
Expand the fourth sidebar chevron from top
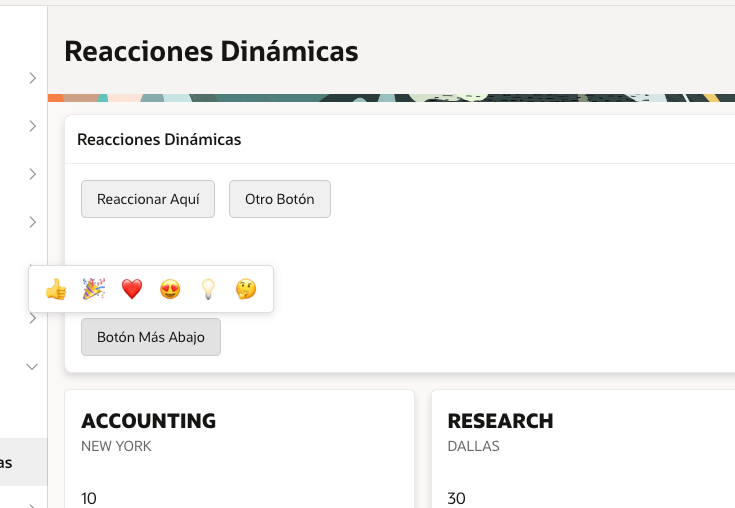[x=32, y=222]
